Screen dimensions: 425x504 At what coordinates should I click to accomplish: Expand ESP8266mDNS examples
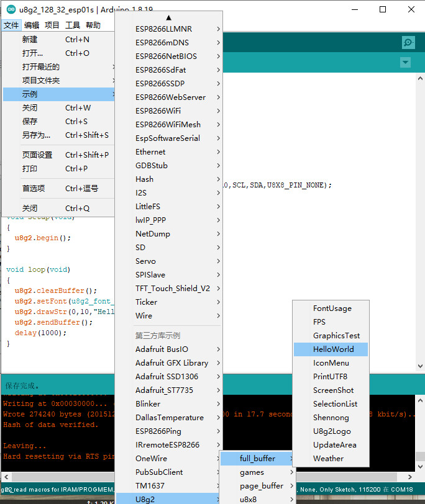(x=168, y=42)
